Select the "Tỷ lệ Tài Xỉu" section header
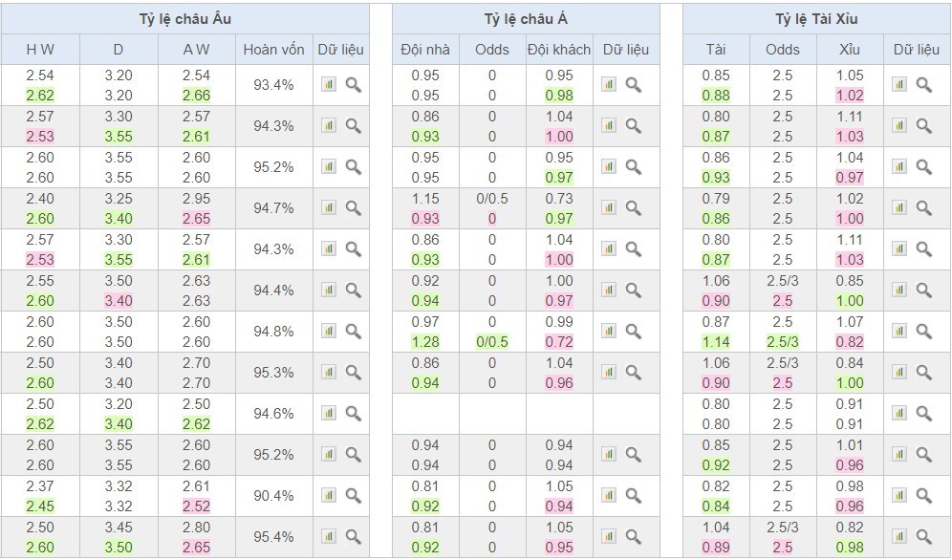Screen dimensions: 952x560 [x=815, y=20]
